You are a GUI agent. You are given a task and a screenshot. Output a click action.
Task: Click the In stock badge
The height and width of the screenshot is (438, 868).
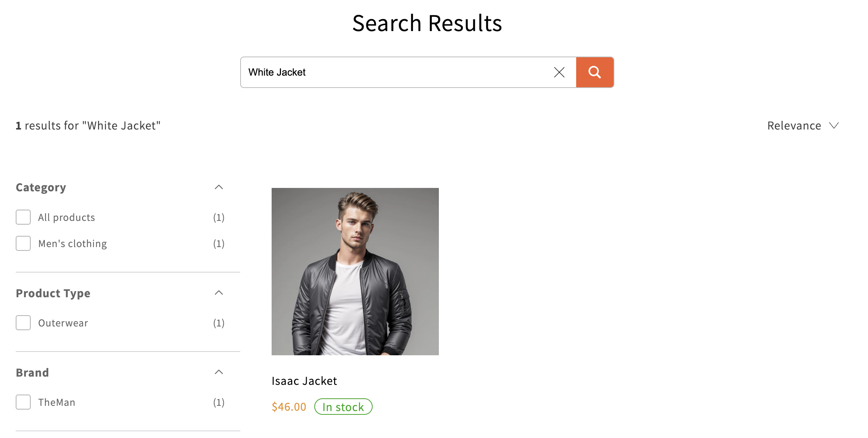point(343,407)
